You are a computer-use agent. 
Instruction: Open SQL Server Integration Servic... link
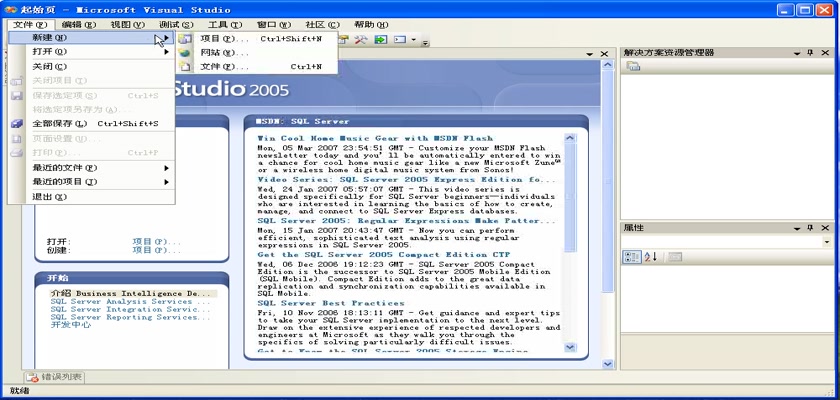[130, 310]
